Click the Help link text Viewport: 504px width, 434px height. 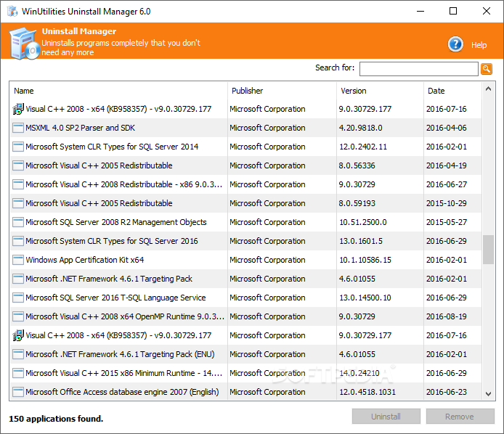point(479,45)
